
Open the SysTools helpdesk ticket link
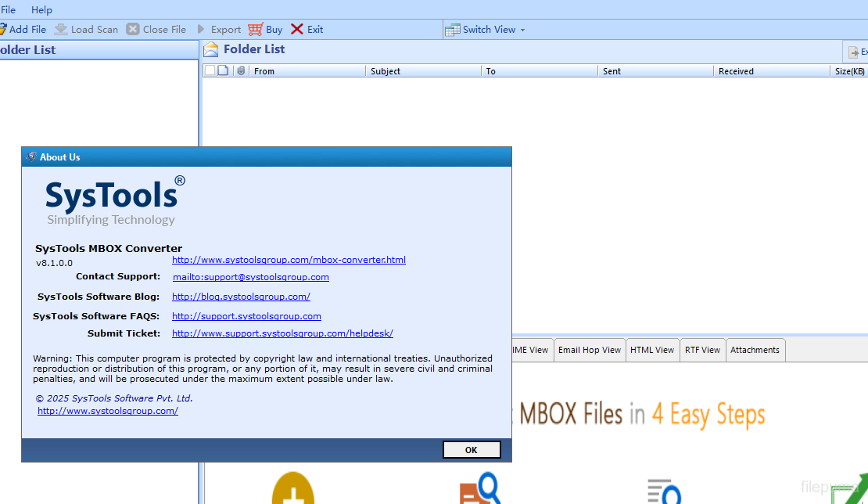(x=282, y=333)
